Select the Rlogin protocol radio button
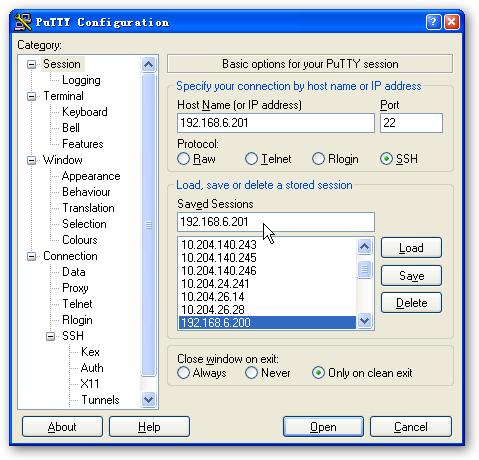The width and height of the screenshot is (479, 460). tap(318, 159)
